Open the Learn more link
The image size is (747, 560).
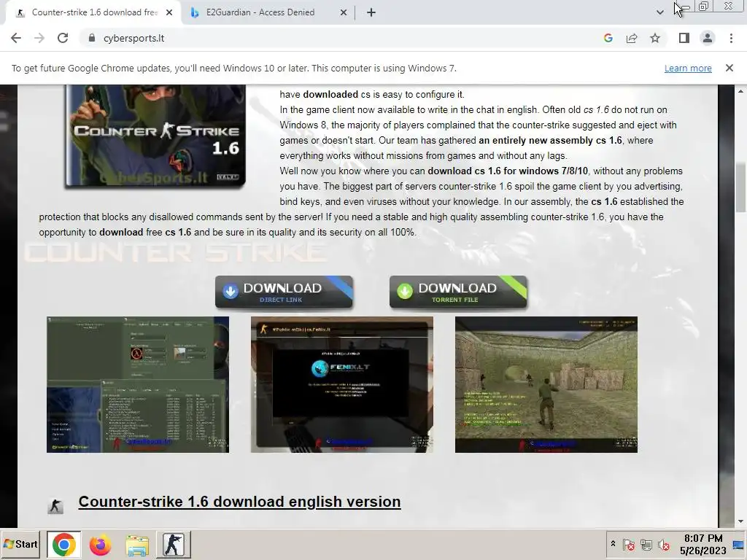coord(688,68)
